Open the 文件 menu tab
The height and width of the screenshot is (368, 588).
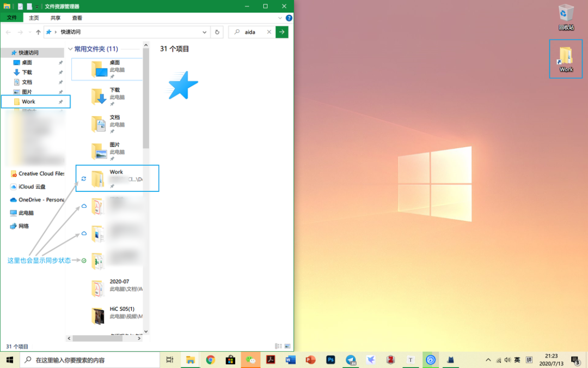pyautogui.click(x=11, y=17)
